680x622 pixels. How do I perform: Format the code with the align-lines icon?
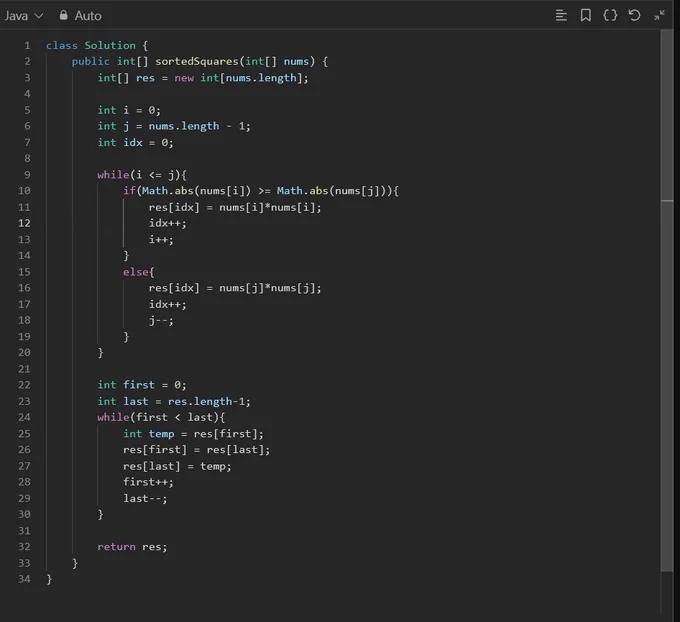(561, 16)
